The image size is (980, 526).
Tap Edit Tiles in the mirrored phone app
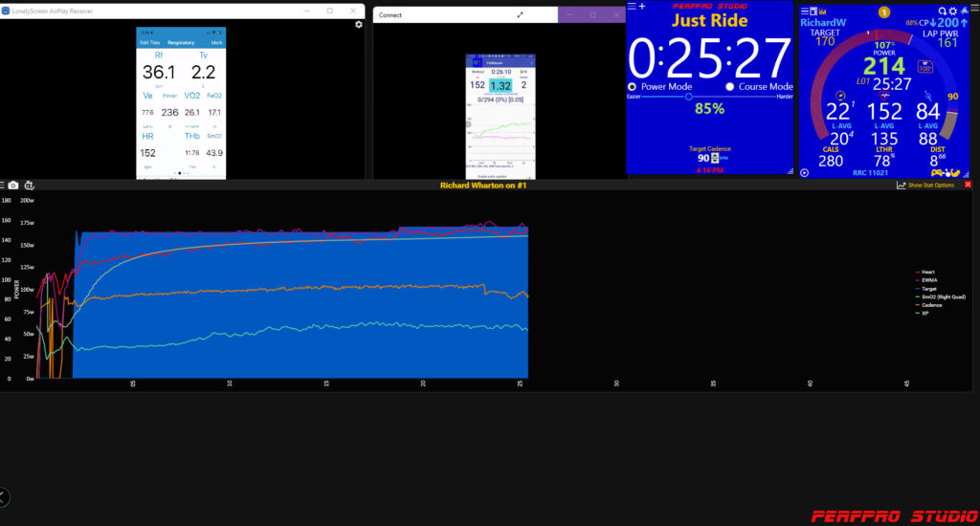(x=149, y=42)
